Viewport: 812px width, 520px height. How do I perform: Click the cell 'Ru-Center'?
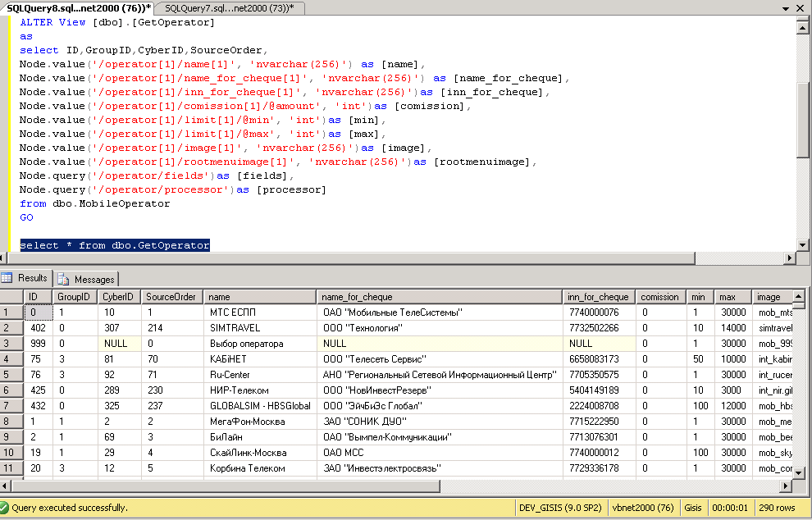[259, 375]
